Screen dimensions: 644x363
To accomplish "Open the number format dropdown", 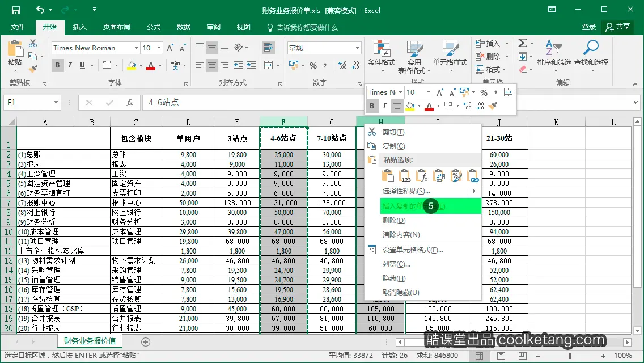I will [357, 48].
